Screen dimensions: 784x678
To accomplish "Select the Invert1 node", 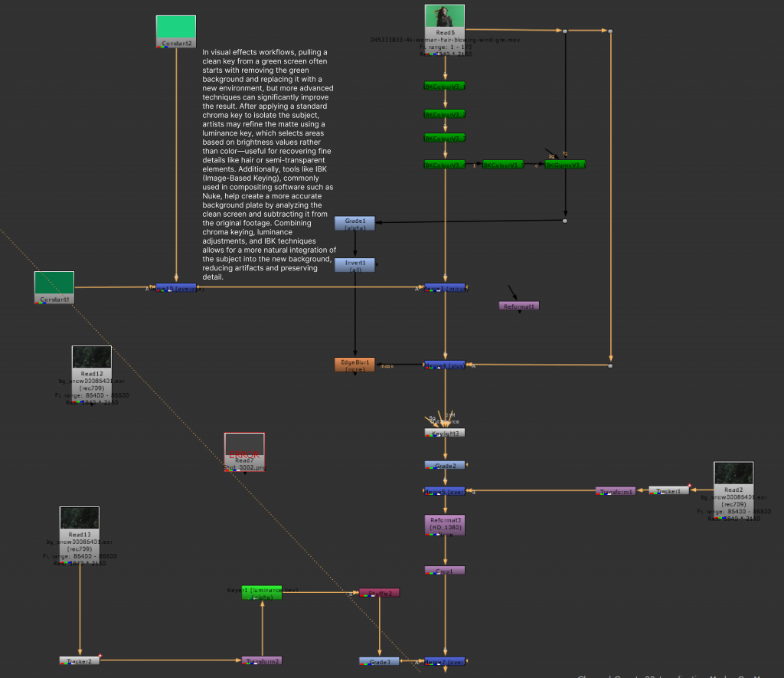I will coord(354,265).
